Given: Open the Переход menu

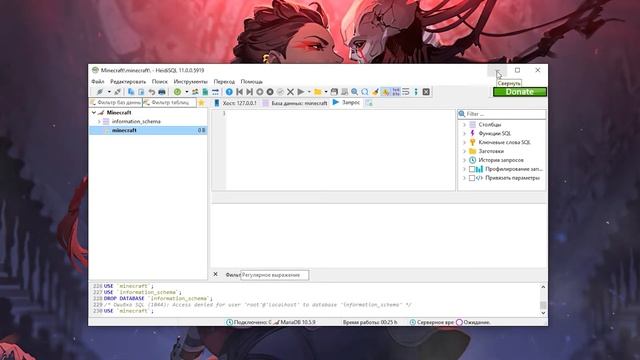Looking at the screenshot, I should [224, 82].
